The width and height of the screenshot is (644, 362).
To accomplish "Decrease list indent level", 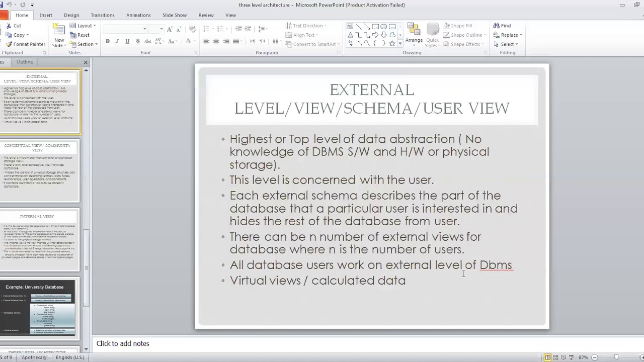I will tap(238, 29).
